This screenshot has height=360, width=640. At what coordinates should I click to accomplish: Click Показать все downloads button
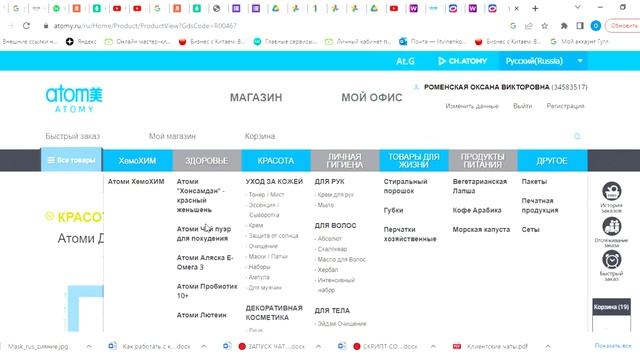point(613,346)
